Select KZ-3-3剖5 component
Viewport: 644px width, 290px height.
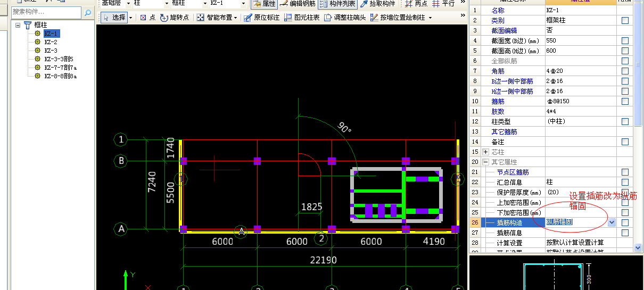59,59
